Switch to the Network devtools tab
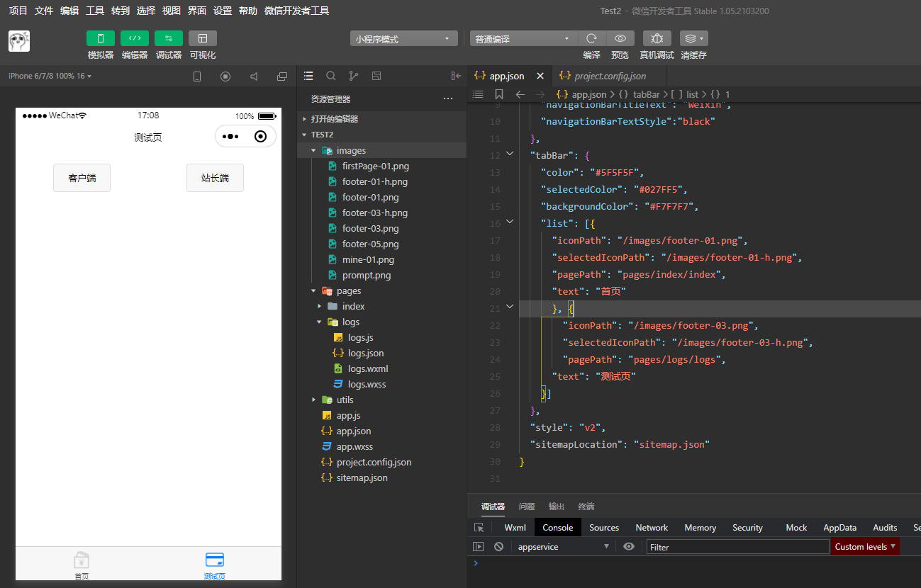The image size is (921, 588). 652,528
